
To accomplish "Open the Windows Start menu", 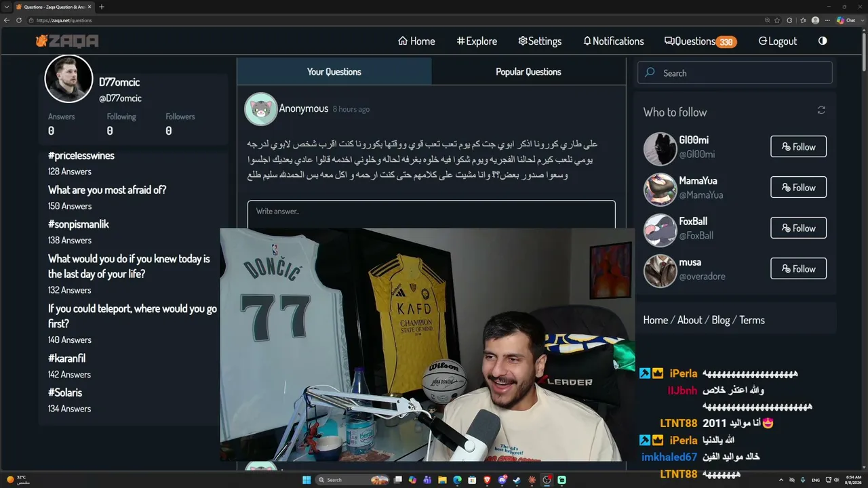I will click(307, 480).
